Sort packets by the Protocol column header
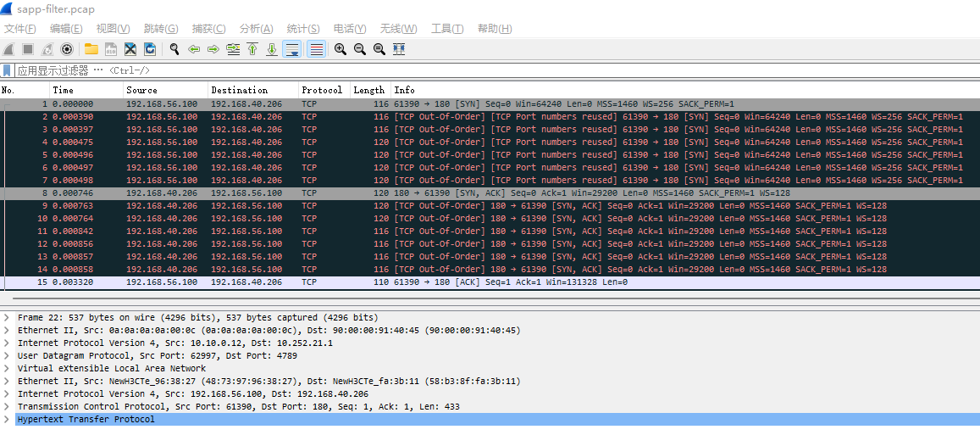Viewport: 980px width, 435px height. coord(322,90)
